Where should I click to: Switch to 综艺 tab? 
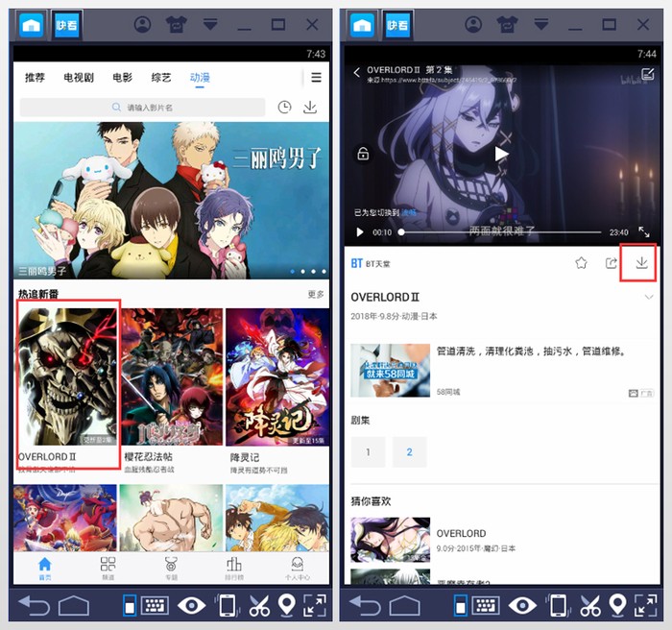(160, 78)
